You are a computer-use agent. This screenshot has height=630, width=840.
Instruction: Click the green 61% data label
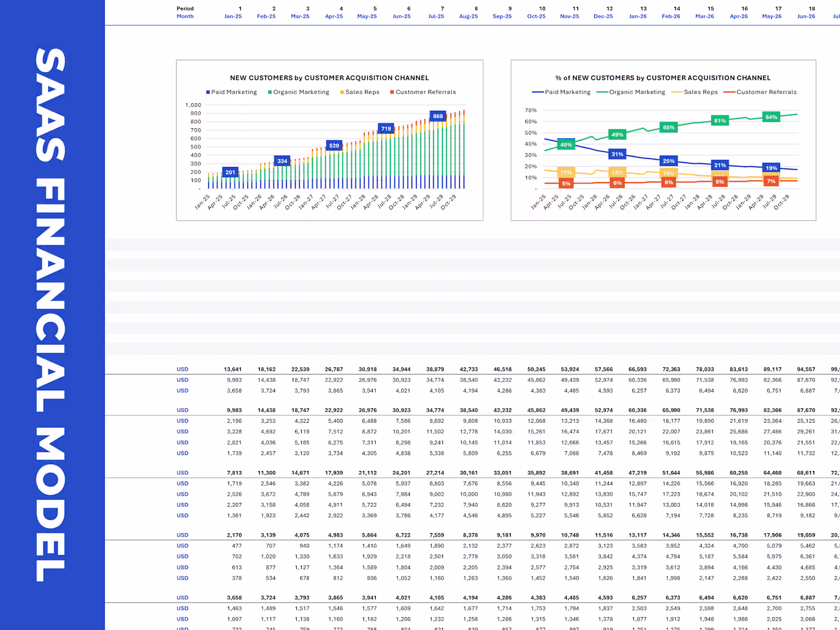pyautogui.click(x=720, y=121)
